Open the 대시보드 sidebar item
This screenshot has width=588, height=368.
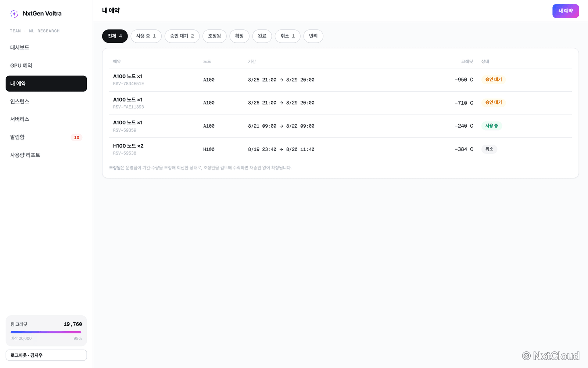[x=46, y=47]
